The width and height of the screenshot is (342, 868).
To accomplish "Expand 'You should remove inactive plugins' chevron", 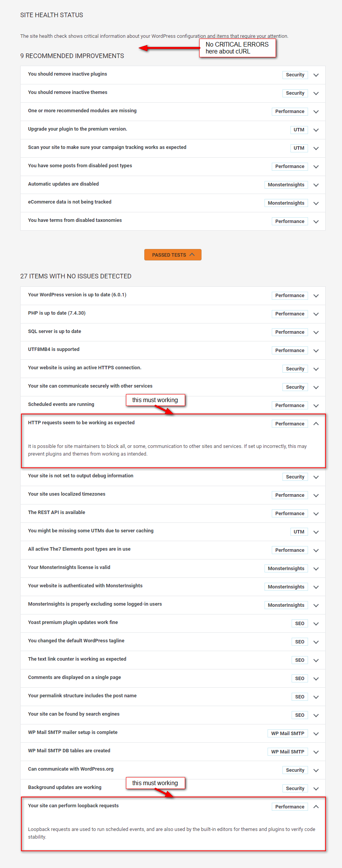I will pos(316,75).
